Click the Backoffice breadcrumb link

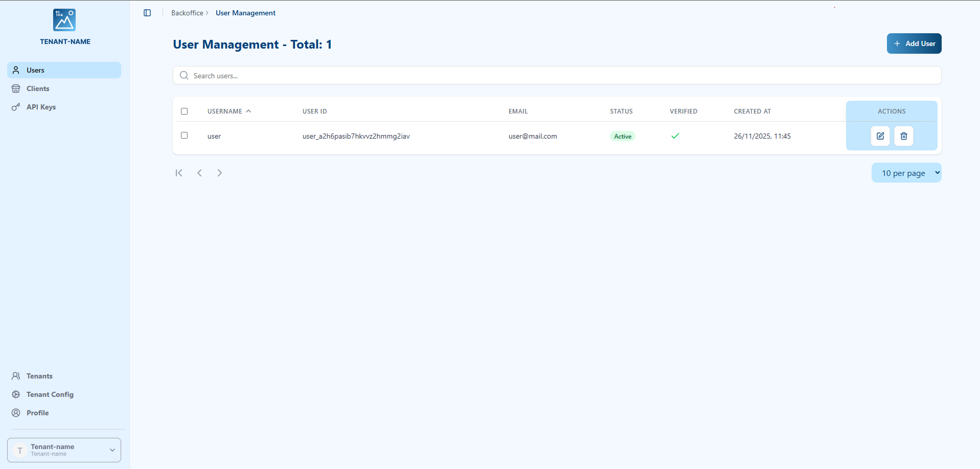point(187,13)
